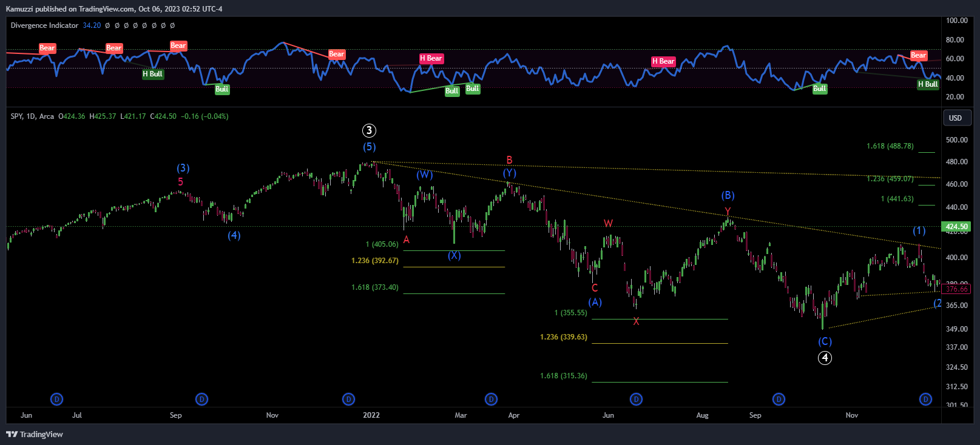
Task: Click Fibonacci level 1.236 (392.67)
Action: tap(375, 261)
